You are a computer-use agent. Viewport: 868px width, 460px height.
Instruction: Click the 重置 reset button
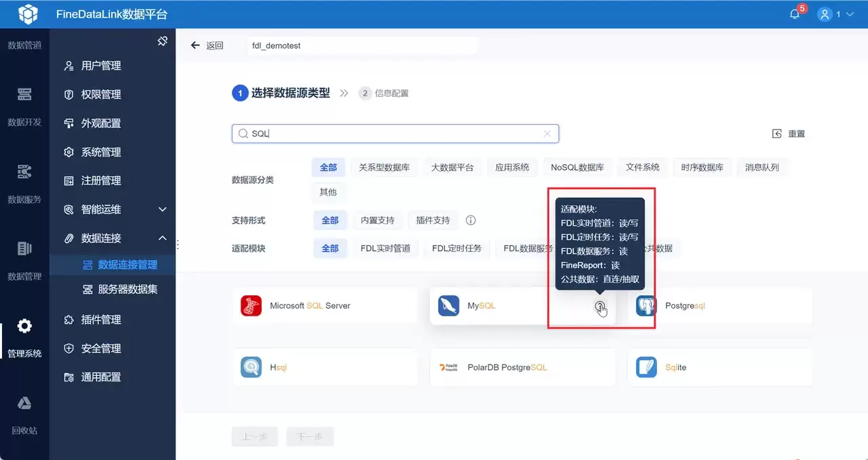point(789,133)
